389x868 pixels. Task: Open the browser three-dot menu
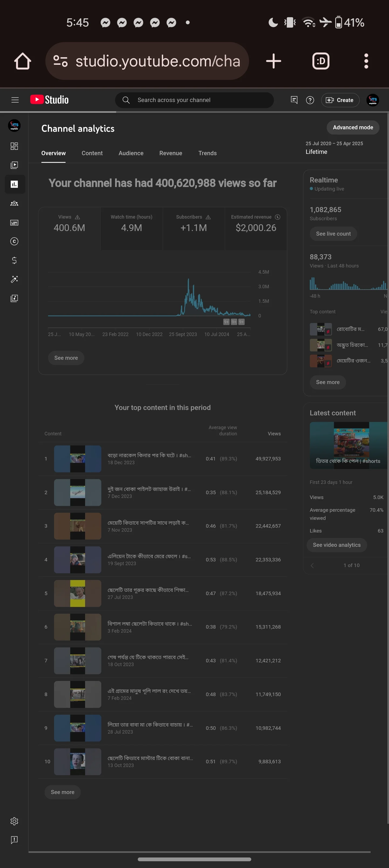[x=366, y=61]
